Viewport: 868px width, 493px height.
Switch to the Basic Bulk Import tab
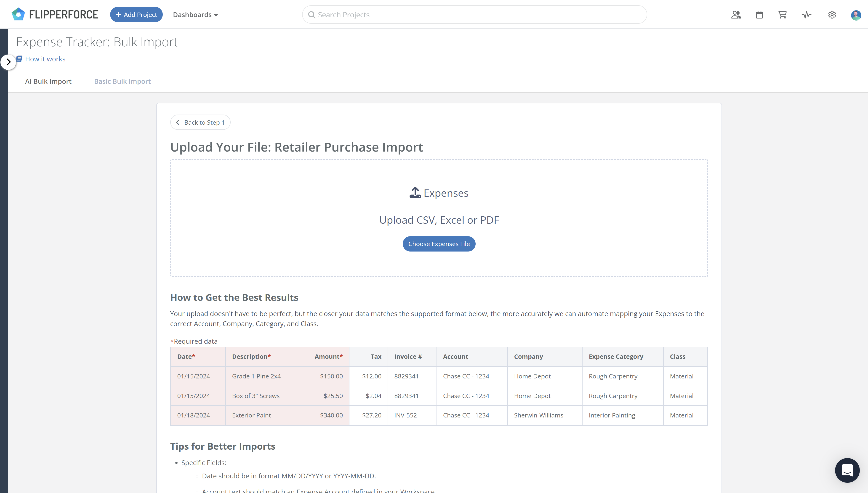(x=122, y=81)
